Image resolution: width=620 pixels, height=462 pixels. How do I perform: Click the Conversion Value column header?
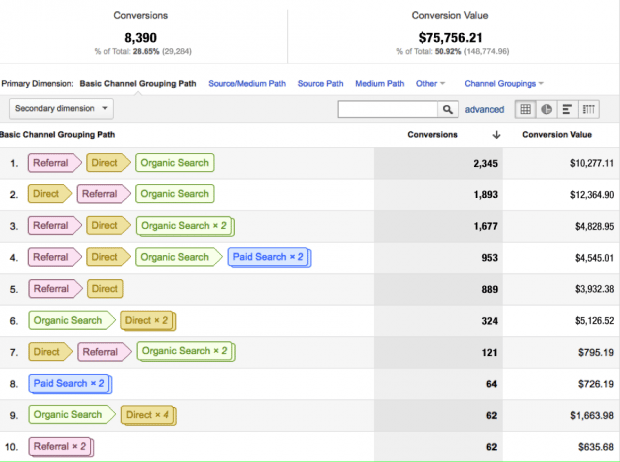point(556,134)
